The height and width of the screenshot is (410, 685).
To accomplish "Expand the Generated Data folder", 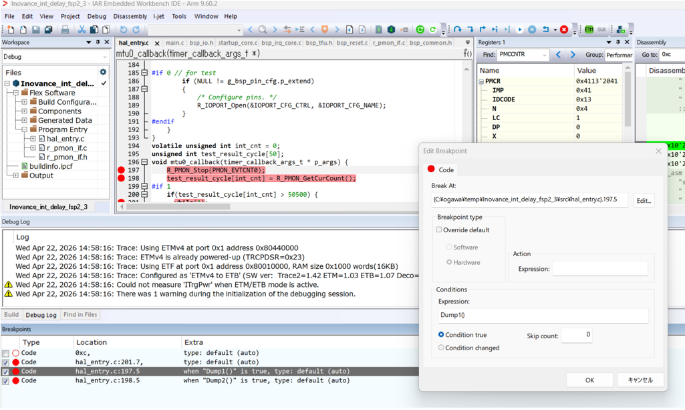I will pos(24,120).
